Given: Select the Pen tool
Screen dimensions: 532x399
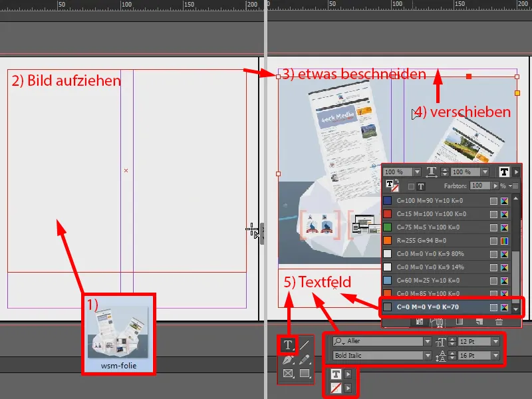Looking at the screenshot, I should click(289, 358).
